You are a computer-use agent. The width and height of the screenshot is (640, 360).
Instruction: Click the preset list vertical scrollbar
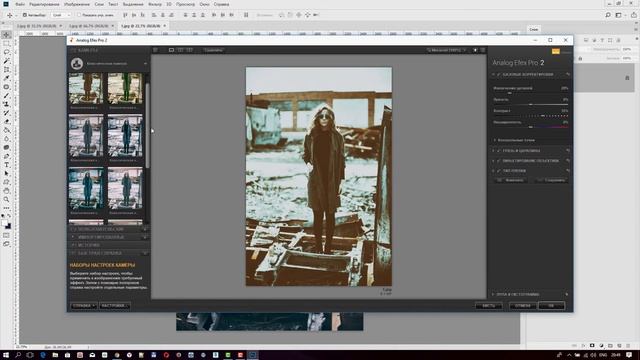[147, 125]
